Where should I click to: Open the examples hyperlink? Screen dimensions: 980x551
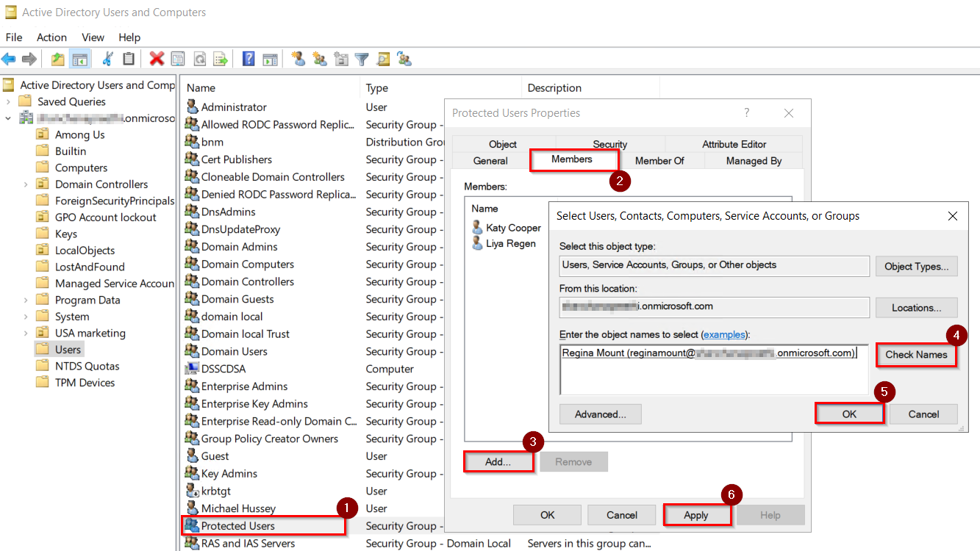tap(725, 335)
